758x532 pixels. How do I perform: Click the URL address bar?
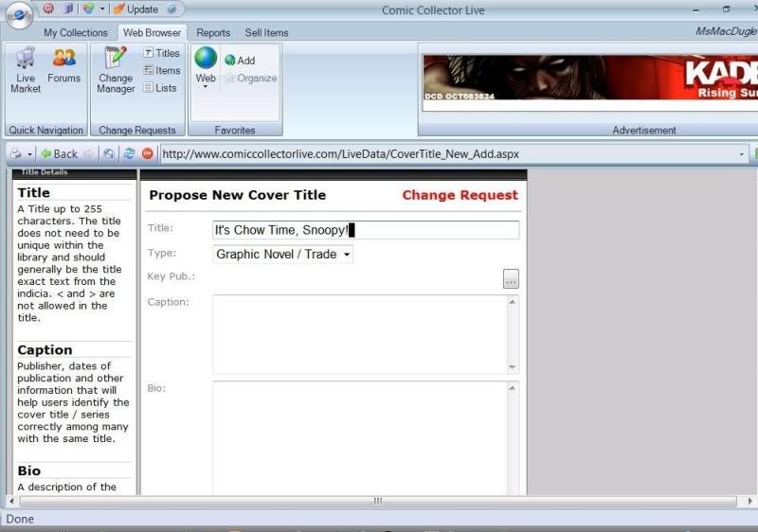[448, 154]
